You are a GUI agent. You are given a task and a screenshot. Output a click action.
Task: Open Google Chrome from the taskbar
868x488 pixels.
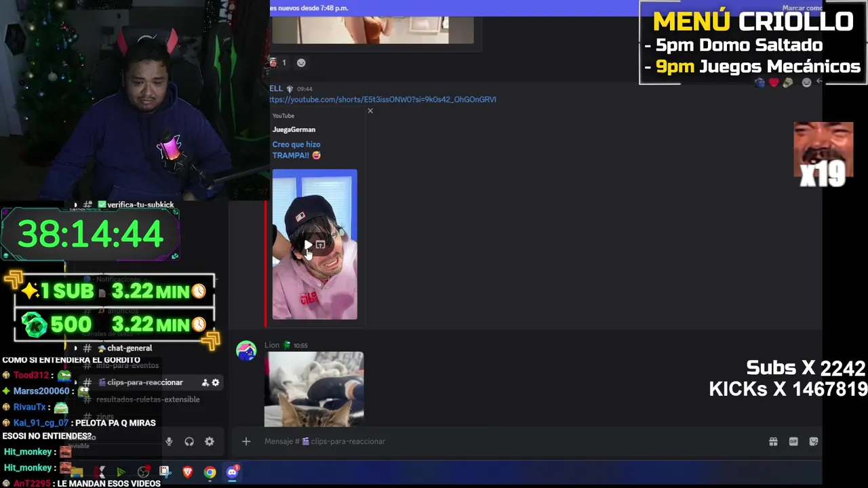click(x=210, y=472)
